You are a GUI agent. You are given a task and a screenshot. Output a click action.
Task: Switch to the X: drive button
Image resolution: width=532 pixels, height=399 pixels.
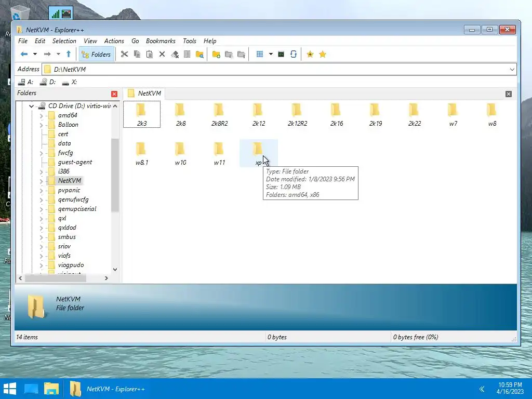point(70,82)
